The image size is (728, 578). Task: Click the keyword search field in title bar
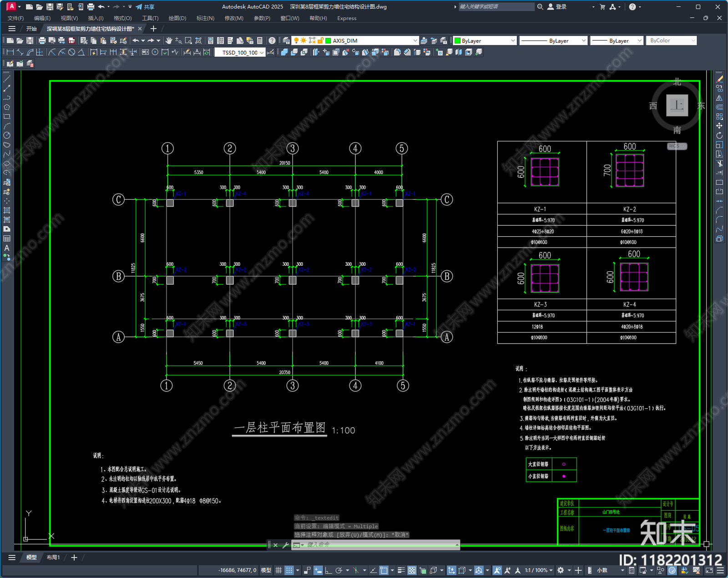coord(496,7)
